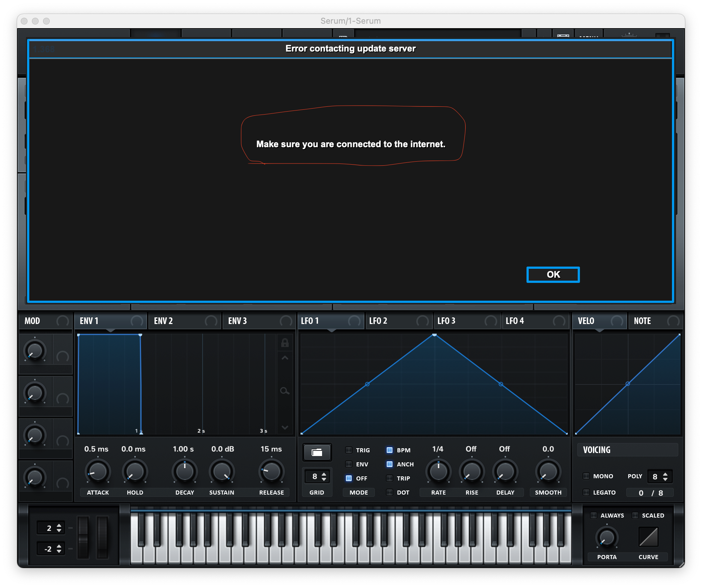This screenshot has width=702, height=588.
Task: Click the PORTA knob
Action: pyautogui.click(x=607, y=537)
